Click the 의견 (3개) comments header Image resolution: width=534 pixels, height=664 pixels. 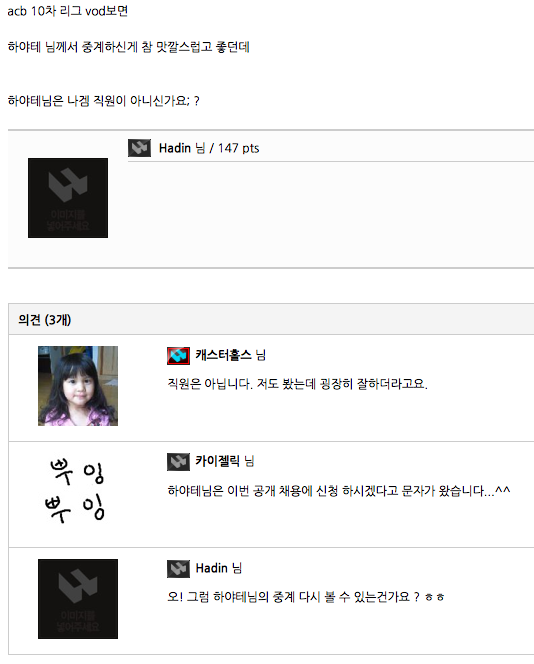pos(44,320)
